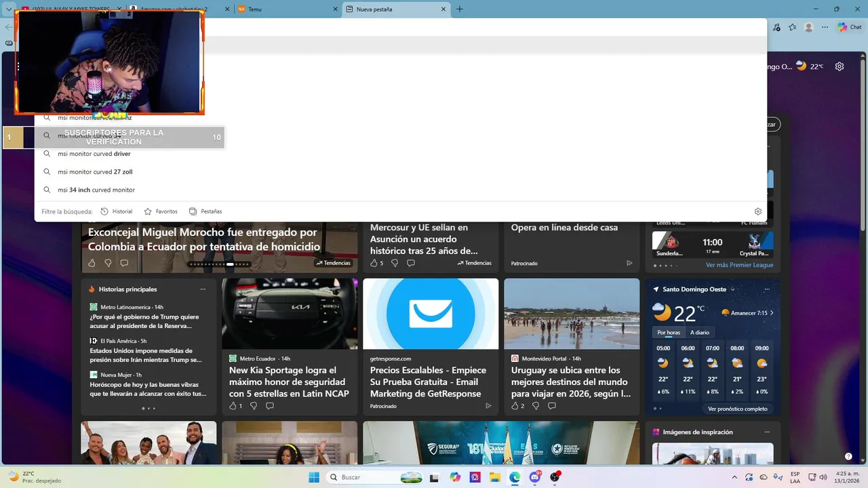Dislike the Mercosur y UE article
Viewport: 868px width, 488px height.
click(395, 263)
